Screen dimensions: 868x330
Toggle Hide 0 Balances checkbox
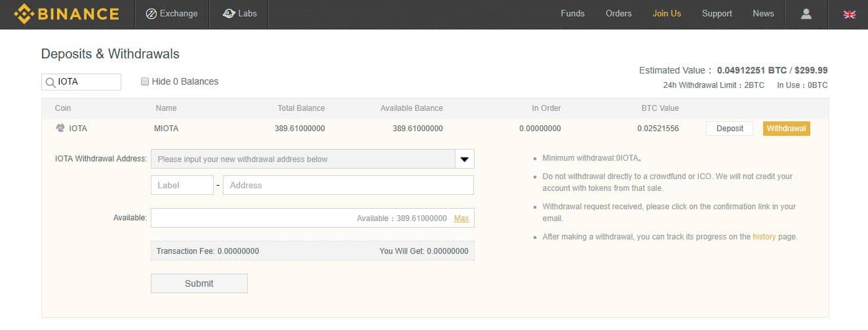click(145, 81)
